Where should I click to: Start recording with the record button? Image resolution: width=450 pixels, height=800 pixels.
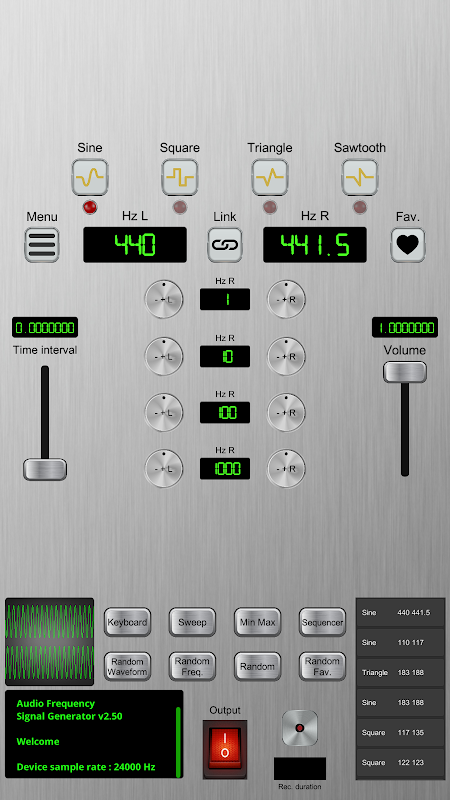tap(300, 728)
